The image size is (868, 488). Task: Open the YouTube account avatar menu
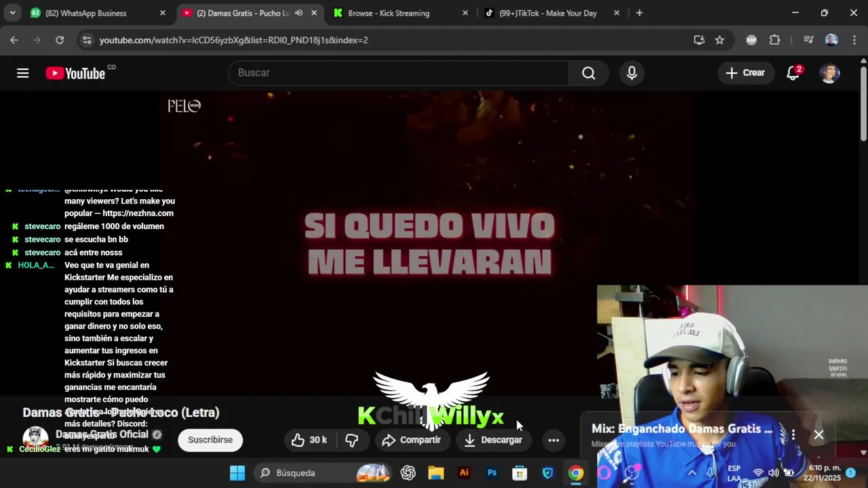pyautogui.click(x=829, y=73)
